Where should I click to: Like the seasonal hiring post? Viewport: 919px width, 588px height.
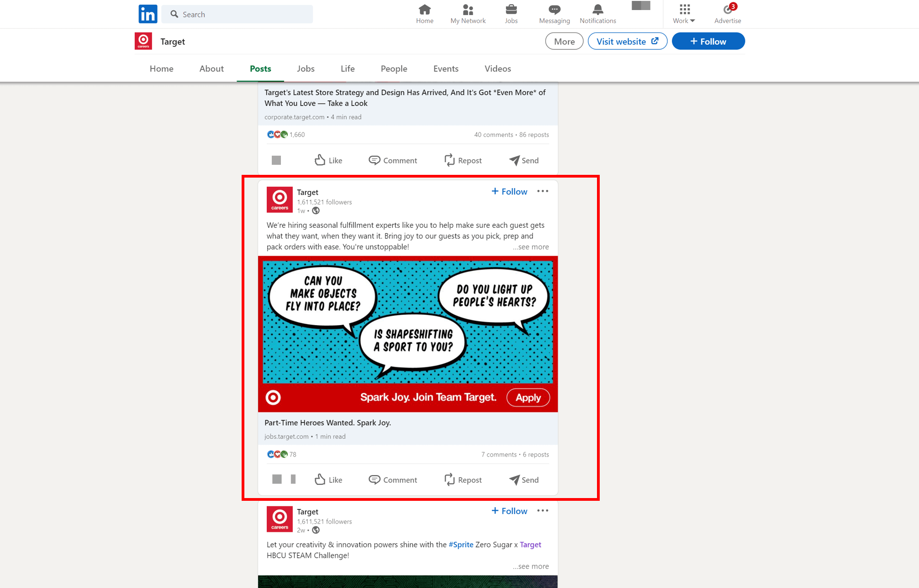pyautogui.click(x=327, y=480)
